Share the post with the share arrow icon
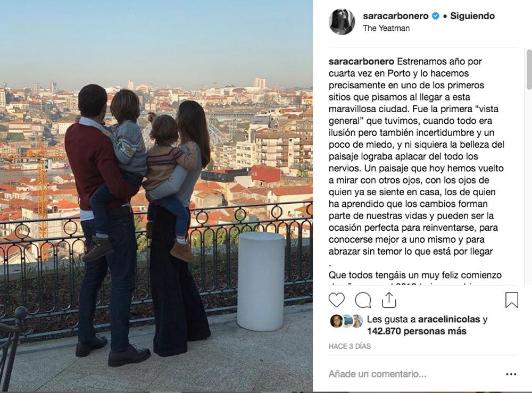Screen dimensions: 532x393 tap(389, 300)
